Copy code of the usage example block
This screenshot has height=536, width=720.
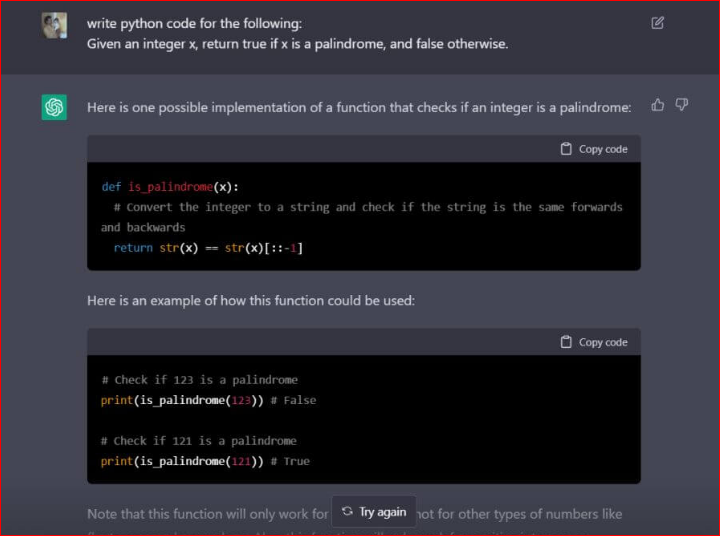(x=594, y=342)
